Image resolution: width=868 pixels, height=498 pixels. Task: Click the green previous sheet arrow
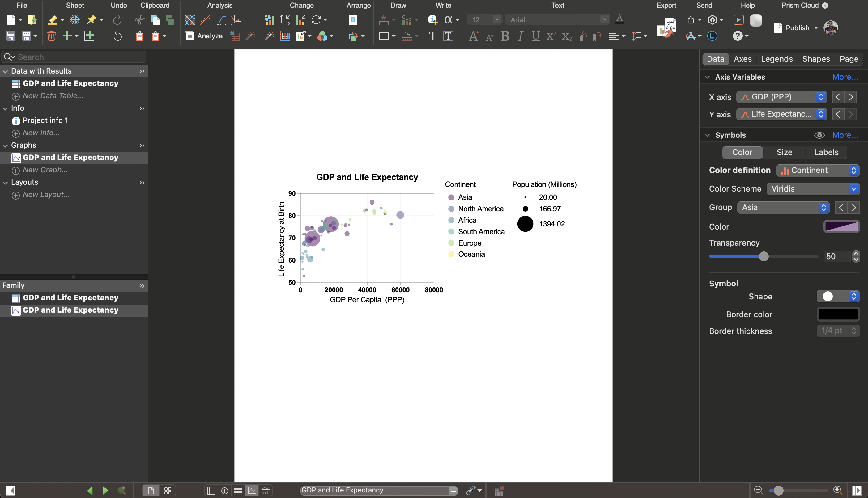(90, 491)
